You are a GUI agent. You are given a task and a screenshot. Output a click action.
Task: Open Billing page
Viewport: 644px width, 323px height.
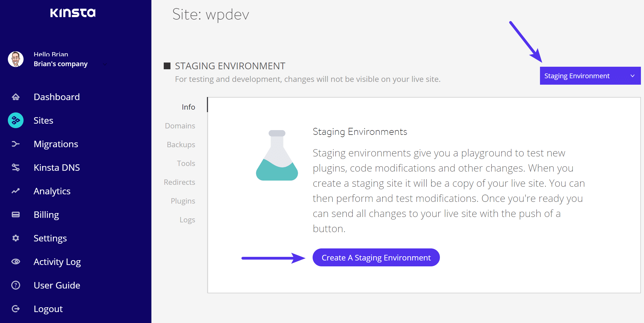pos(46,214)
